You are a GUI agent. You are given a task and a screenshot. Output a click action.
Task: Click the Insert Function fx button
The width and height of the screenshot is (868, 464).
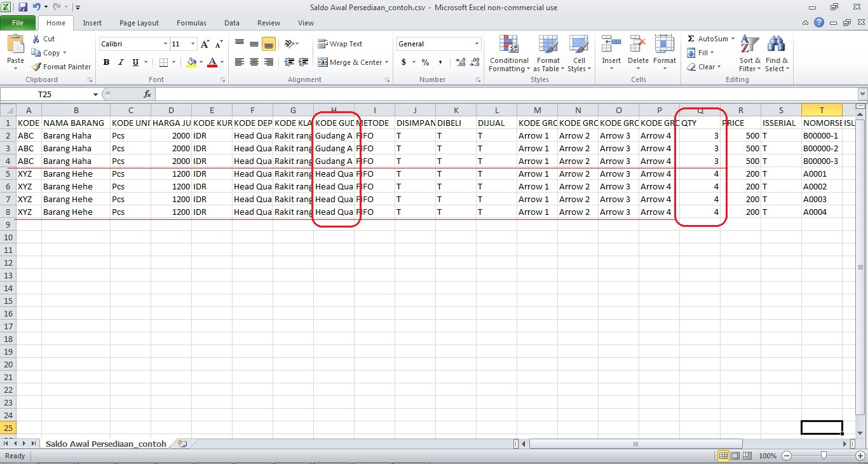click(147, 94)
